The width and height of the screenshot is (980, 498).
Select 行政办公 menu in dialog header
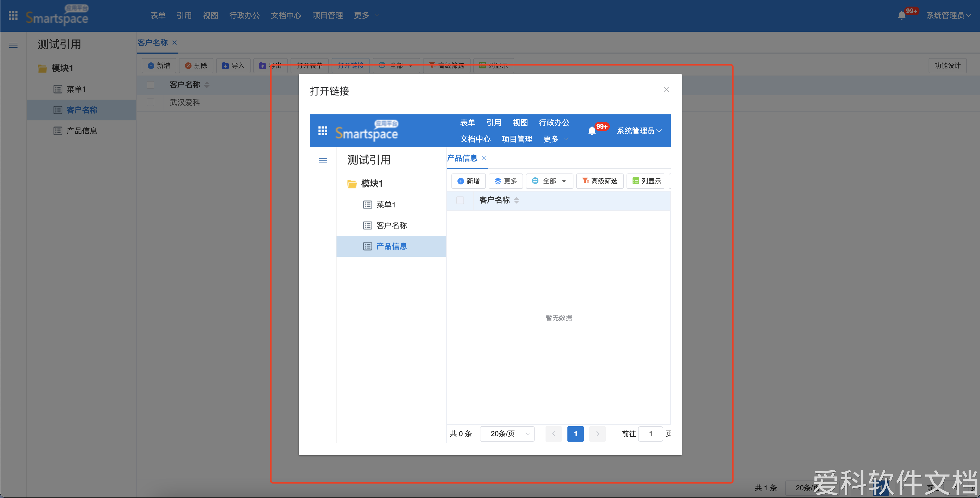click(x=554, y=123)
